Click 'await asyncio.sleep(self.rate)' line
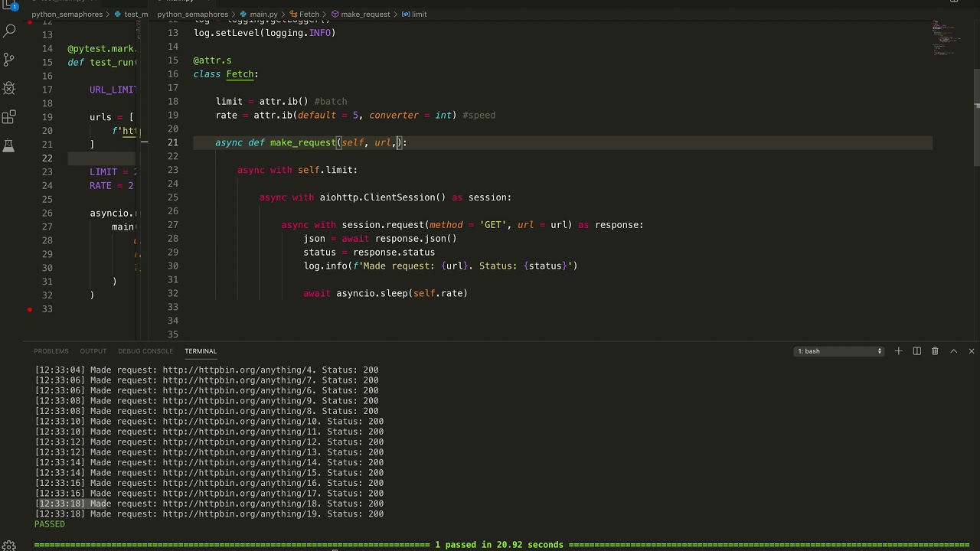Screen dimensions: 980x551 point(385,294)
